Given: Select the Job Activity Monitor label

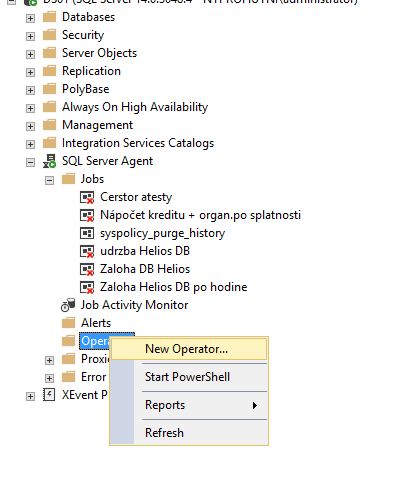Looking at the screenshot, I should pos(134,305).
